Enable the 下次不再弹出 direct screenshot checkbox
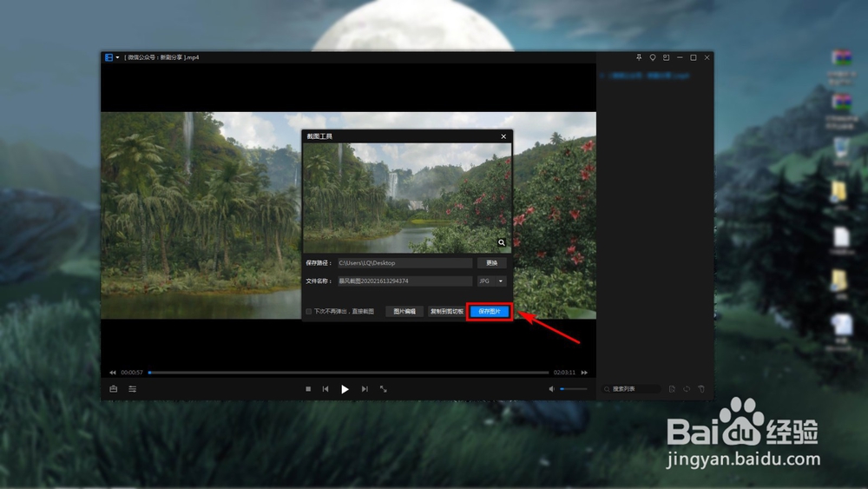This screenshot has width=868, height=489. tap(309, 312)
